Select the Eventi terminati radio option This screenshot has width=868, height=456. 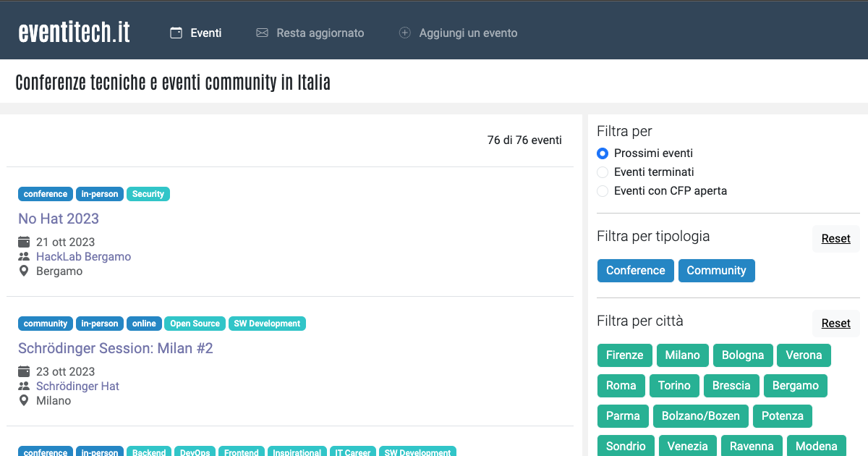pos(603,172)
